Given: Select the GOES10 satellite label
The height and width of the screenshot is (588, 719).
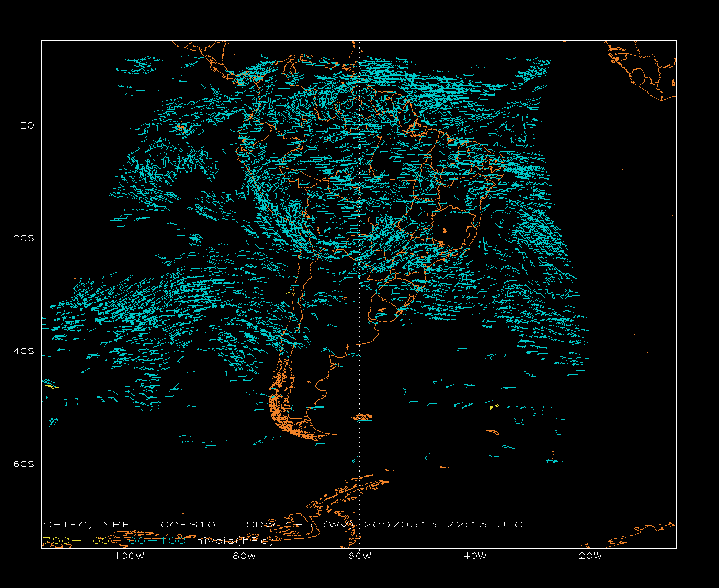Looking at the screenshot, I should tap(189, 524).
